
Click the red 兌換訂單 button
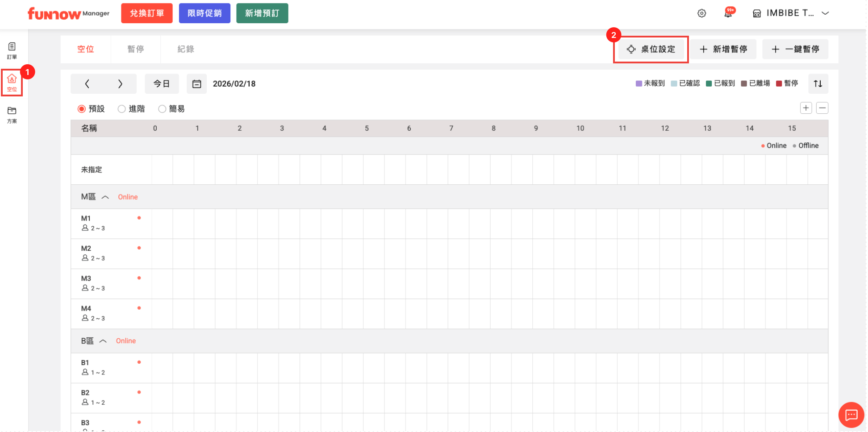click(146, 13)
